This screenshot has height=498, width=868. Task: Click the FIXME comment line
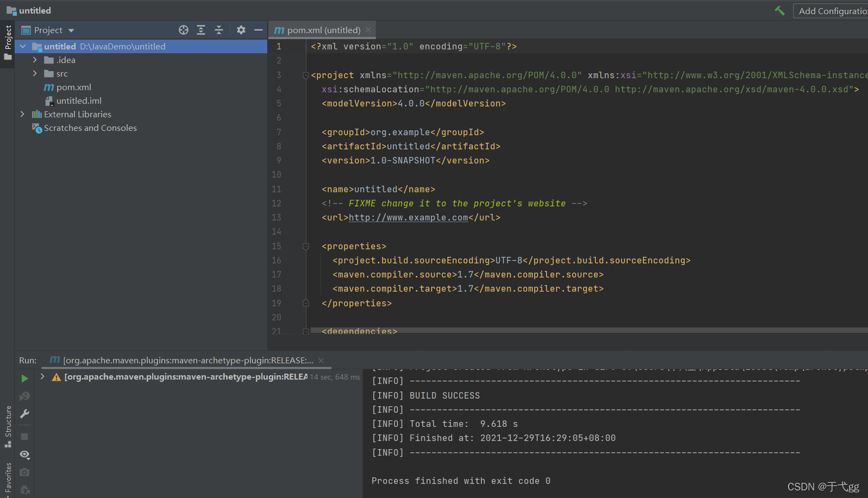tap(454, 203)
